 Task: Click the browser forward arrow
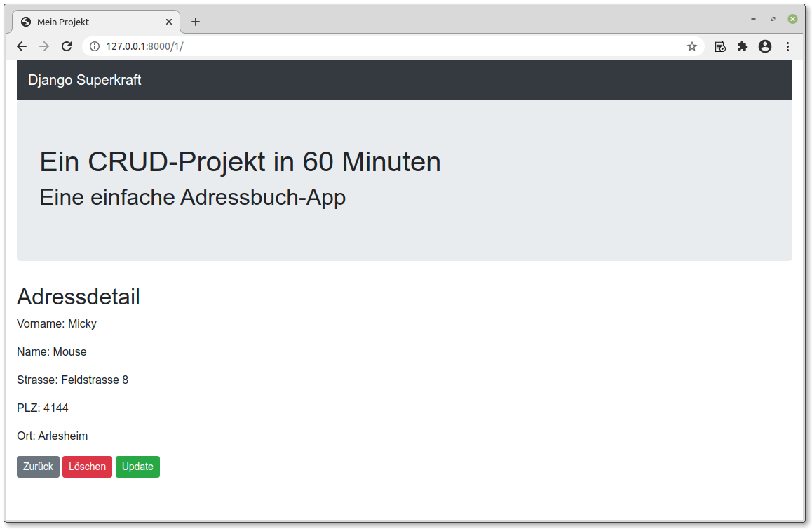[44, 46]
